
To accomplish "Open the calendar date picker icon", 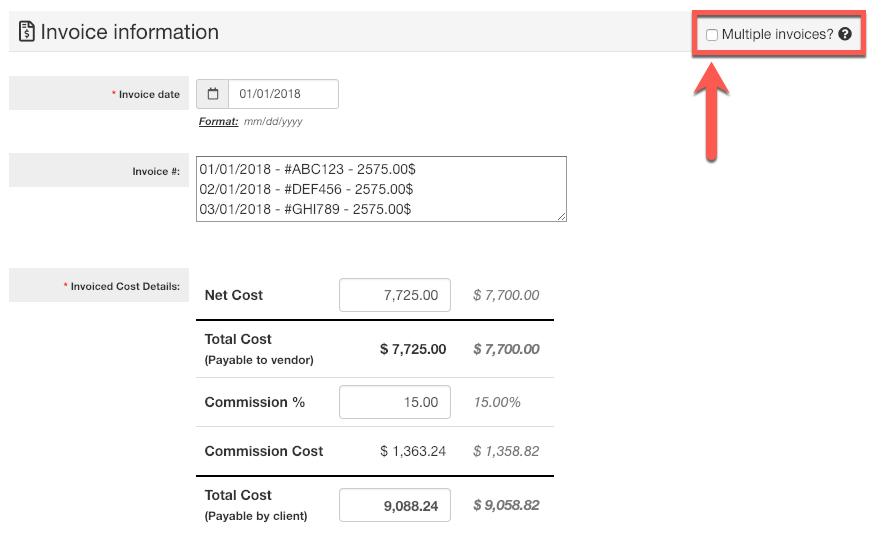I will point(213,94).
